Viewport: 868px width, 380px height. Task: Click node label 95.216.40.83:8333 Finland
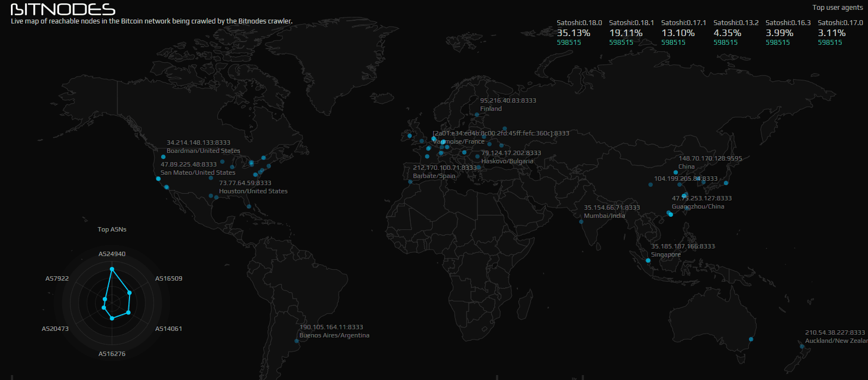pyautogui.click(x=508, y=104)
